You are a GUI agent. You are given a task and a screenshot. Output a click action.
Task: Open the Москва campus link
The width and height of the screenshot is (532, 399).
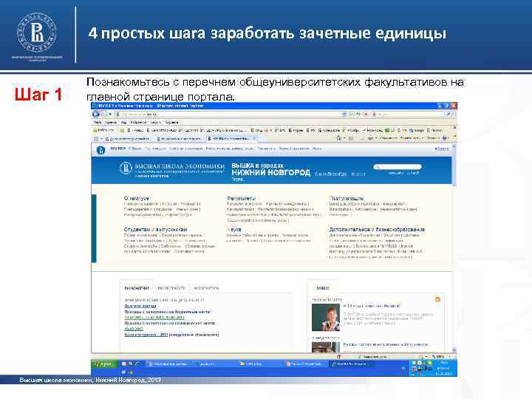click(x=358, y=174)
